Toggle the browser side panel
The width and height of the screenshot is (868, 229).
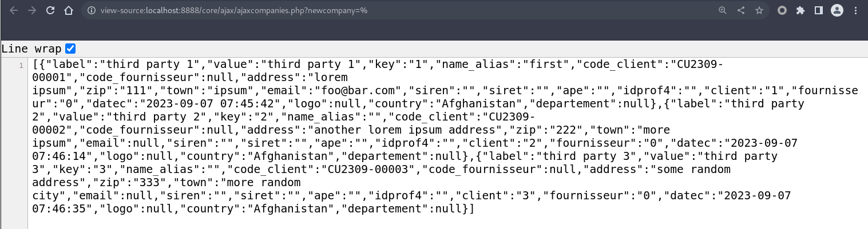tap(819, 10)
